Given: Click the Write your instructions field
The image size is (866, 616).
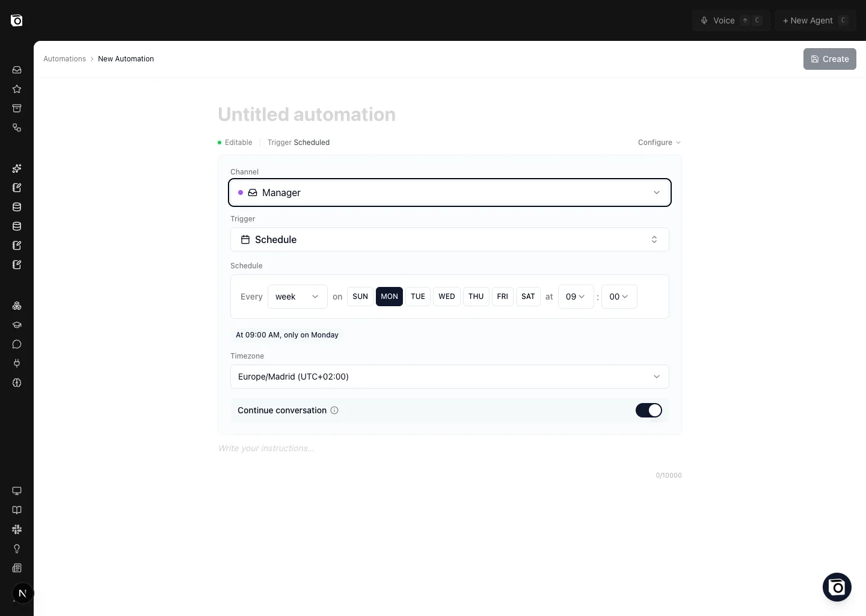Looking at the screenshot, I should click(x=450, y=448).
